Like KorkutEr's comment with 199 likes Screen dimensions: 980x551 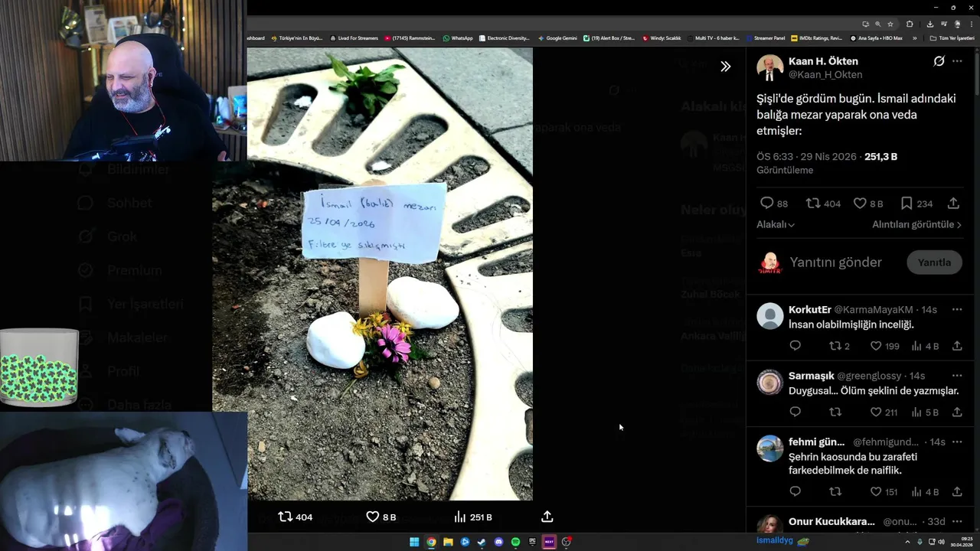click(876, 346)
